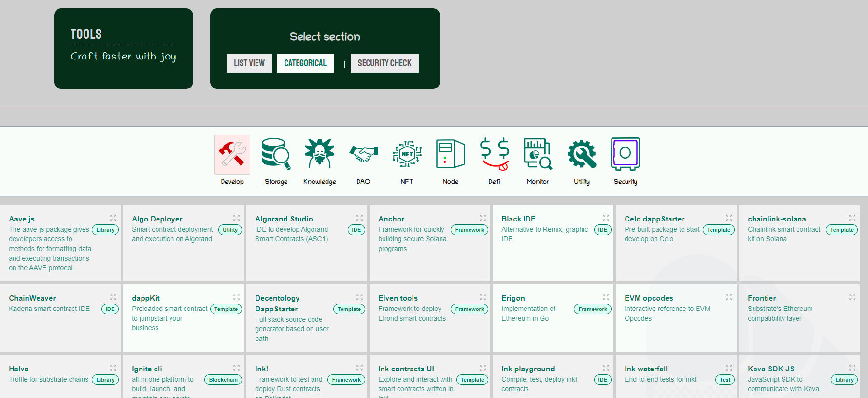This screenshot has height=398, width=868.
Task: Open the Aave js title link
Action: (22, 219)
